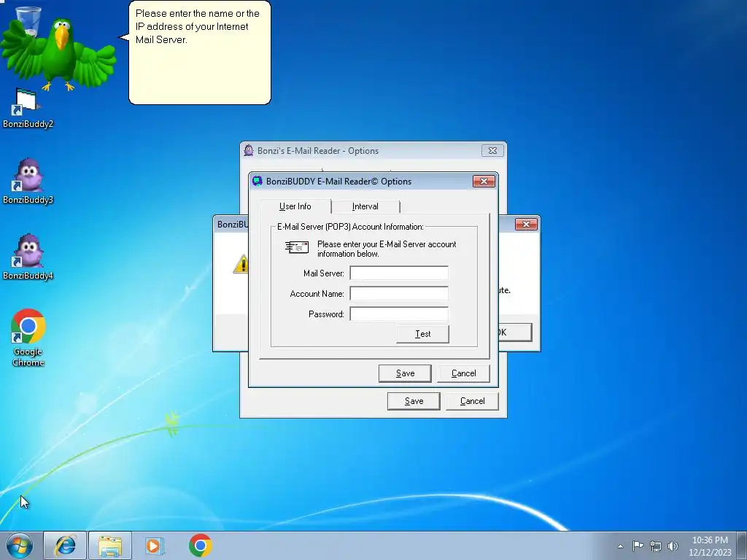Click Cancel in the E-Mail Reader Options dialog
The width and height of the screenshot is (747, 560).
tap(463, 373)
